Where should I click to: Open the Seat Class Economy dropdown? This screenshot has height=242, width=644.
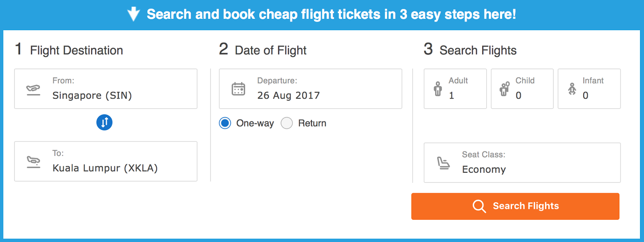coord(522,163)
